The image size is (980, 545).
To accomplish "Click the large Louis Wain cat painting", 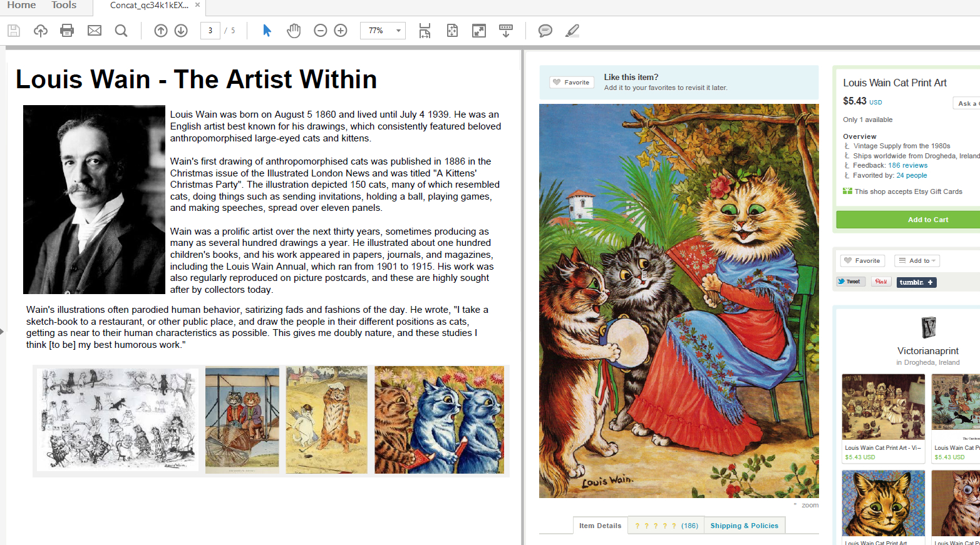I will 679,301.
